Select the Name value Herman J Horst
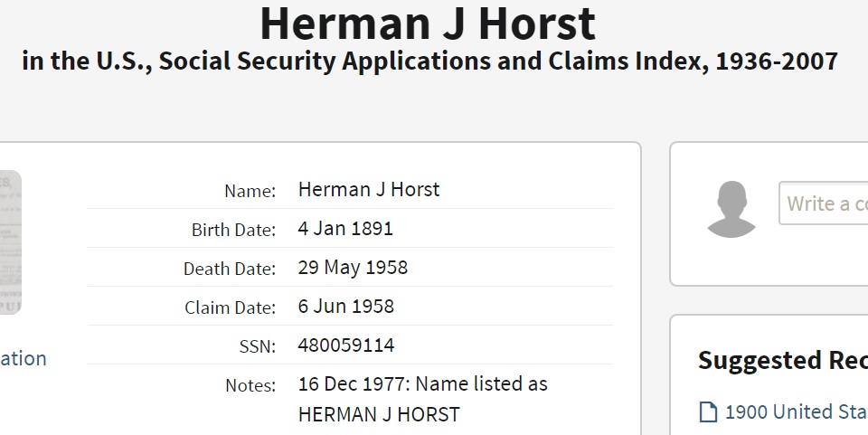 [x=369, y=190]
